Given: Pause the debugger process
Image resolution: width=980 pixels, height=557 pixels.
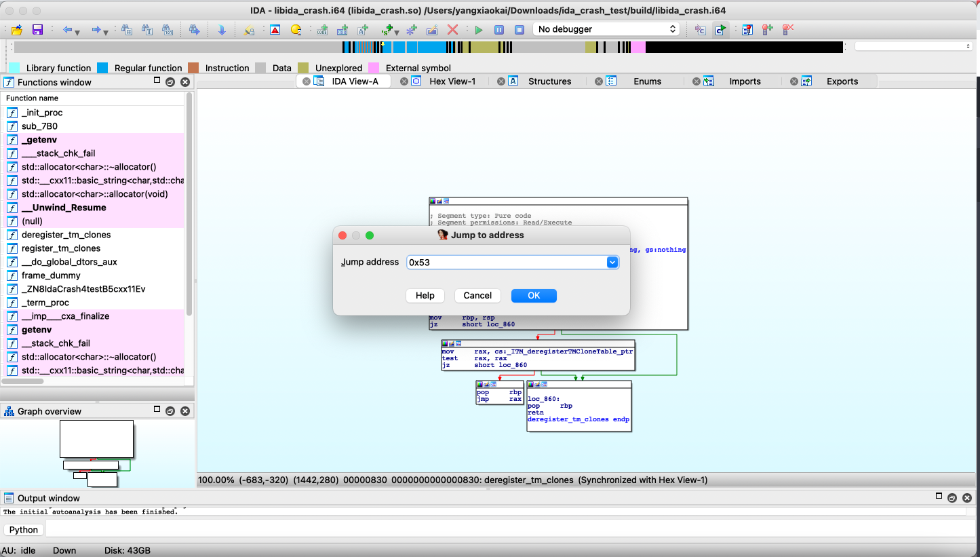Looking at the screenshot, I should [499, 30].
